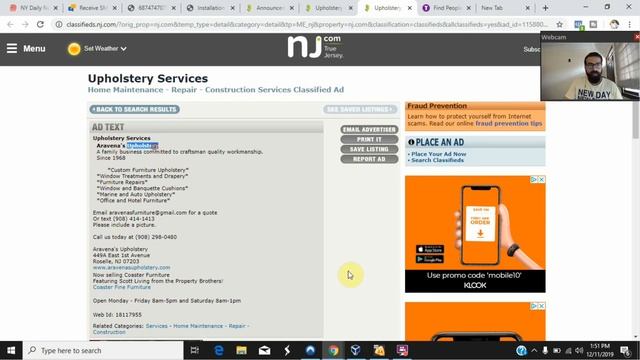Open fraud prevention tips link
The height and width of the screenshot is (360, 640).
[x=509, y=123]
